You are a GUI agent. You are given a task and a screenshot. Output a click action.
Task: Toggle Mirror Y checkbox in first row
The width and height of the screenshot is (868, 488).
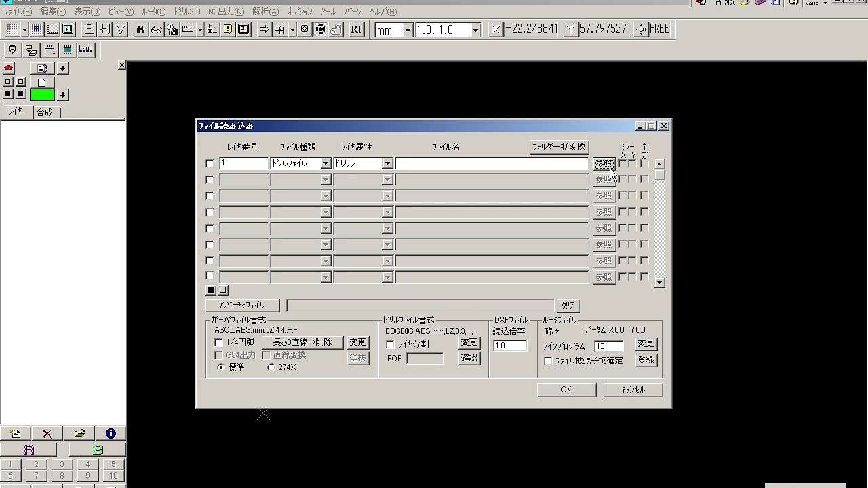coord(632,163)
